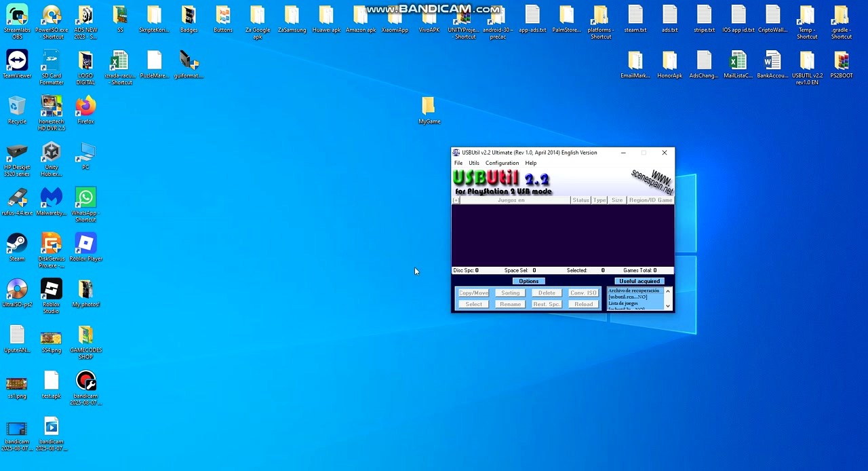Image resolution: width=868 pixels, height=471 pixels.
Task: Launch the SD Card Formatter
Action: [51, 62]
